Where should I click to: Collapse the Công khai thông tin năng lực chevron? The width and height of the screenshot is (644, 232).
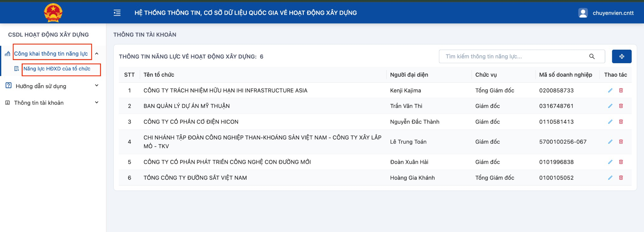tap(97, 54)
